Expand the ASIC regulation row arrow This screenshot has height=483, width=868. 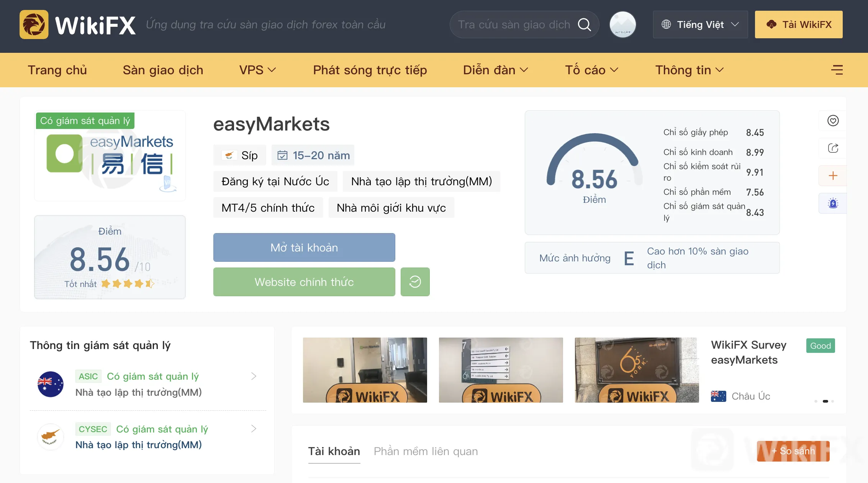click(254, 376)
